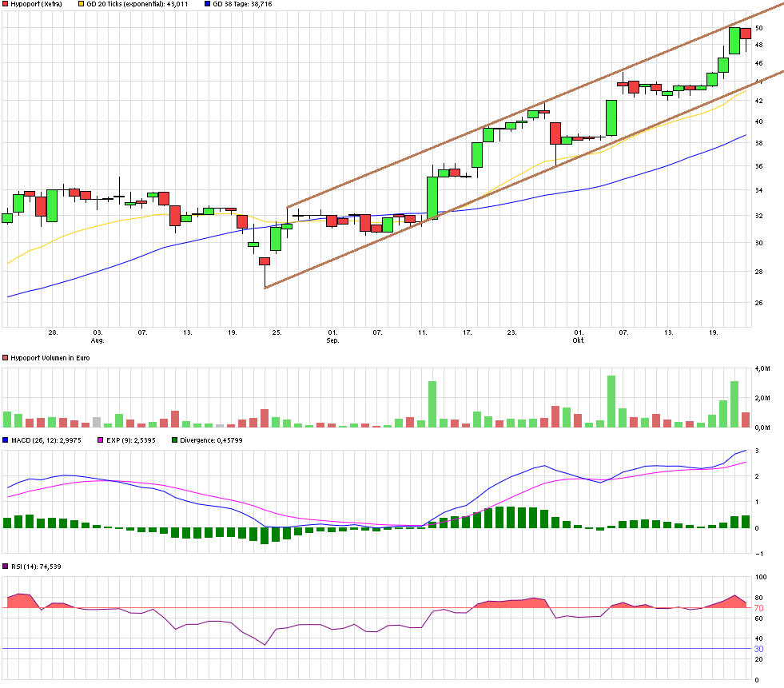
Task: Click the red Hypoport (Xetra) legend swatch
Action: [6, 4]
